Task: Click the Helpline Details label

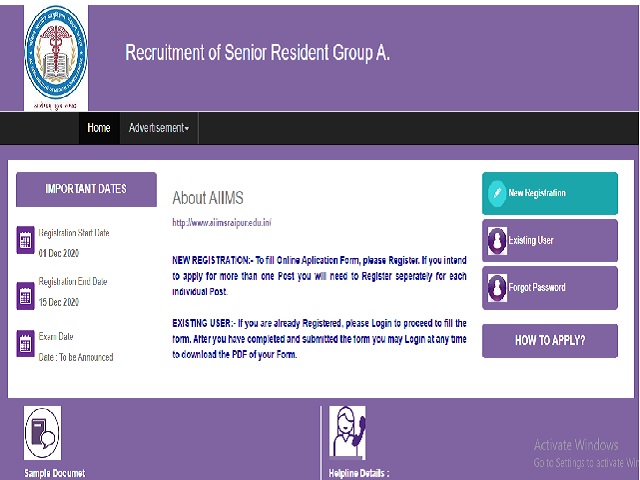Action: [359, 473]
